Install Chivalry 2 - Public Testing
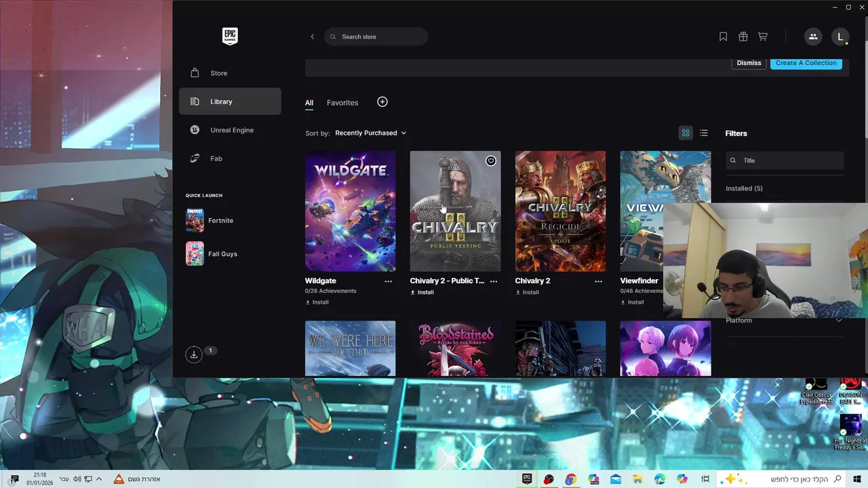The width and height of the screenshot is (868, 488). tap(422, 292)
